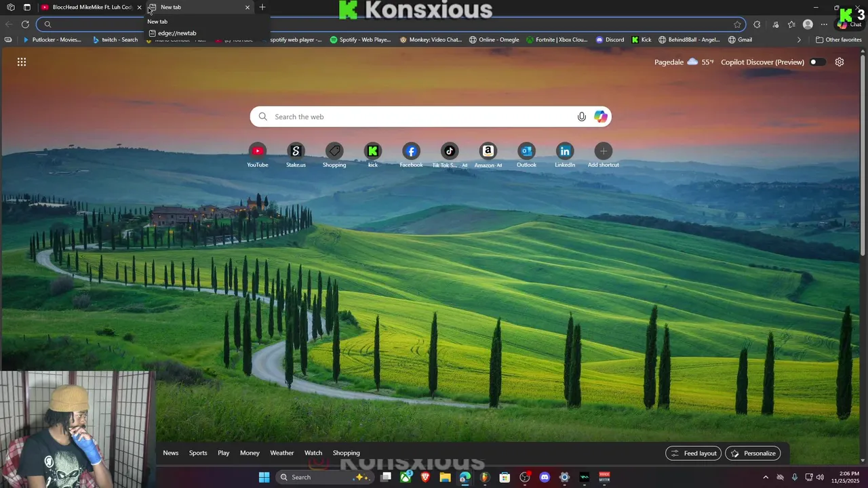Open Discord from the taskbar

545,477
